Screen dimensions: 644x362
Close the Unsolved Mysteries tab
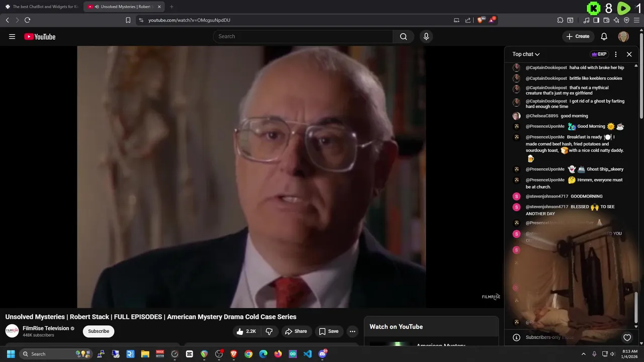159,7
